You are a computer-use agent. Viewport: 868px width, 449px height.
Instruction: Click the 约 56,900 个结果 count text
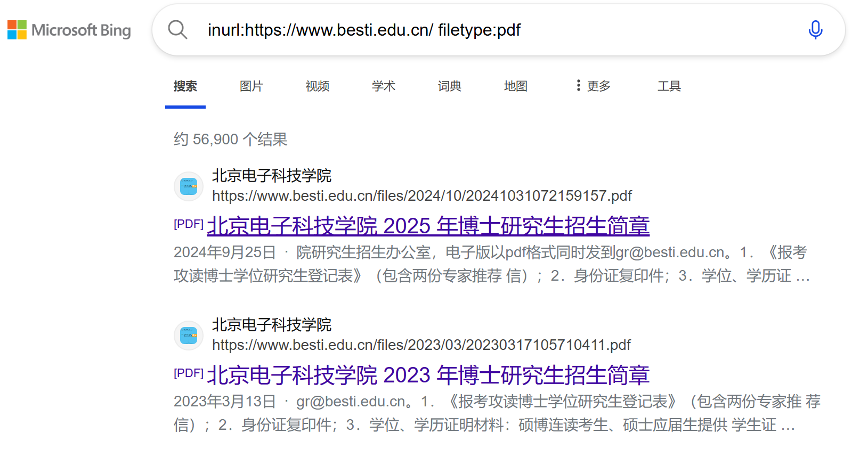[231, 139]
